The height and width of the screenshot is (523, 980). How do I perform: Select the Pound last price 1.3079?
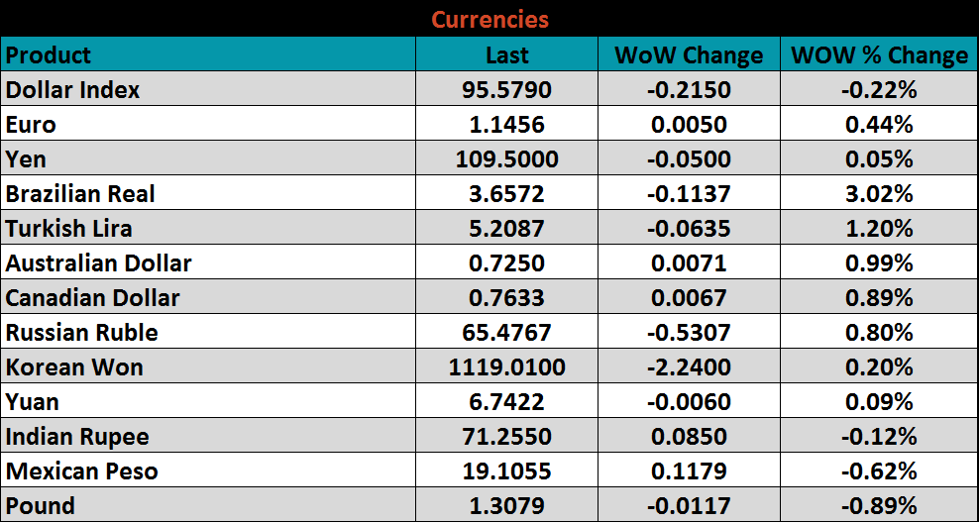click(x=506, y=506)
